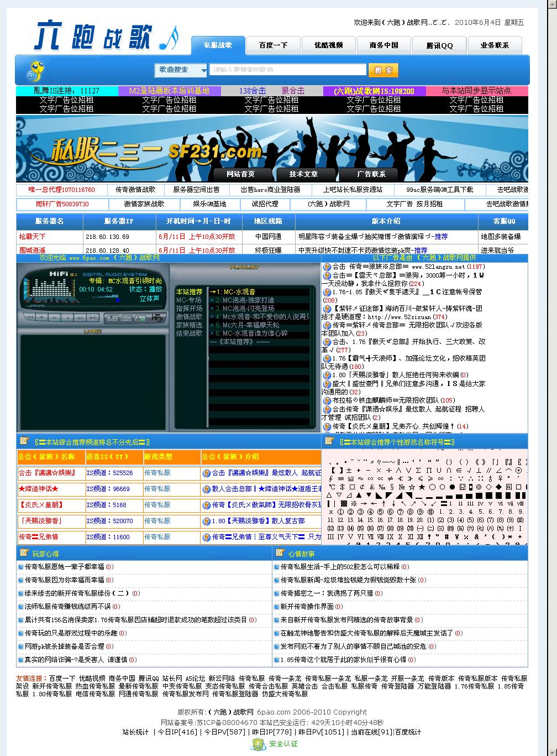Viewport: 557px width, 756px height.
Task: Select 家族精选 in the player channel list
Action: click(x=189, y=325)
